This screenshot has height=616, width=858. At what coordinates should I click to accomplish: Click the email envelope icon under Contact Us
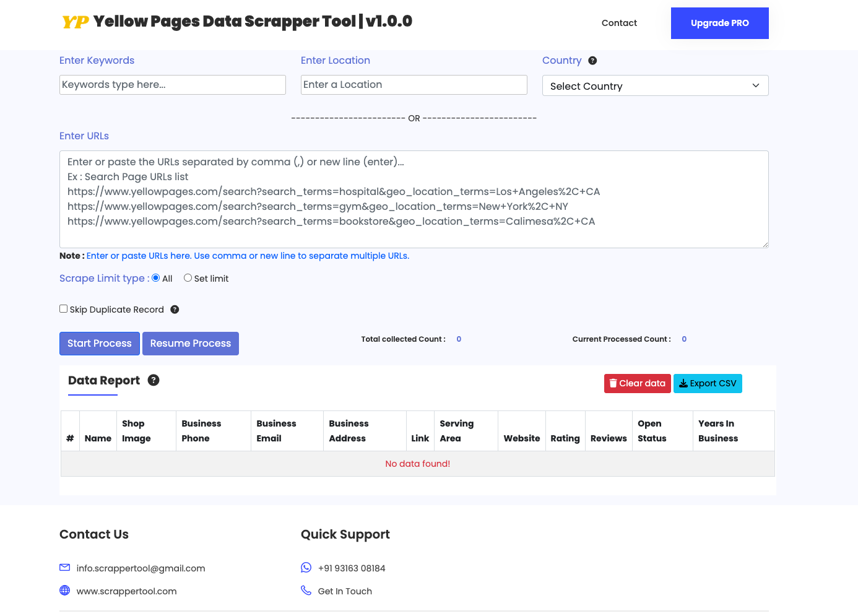pyautogui.click(x=64, y=567)
